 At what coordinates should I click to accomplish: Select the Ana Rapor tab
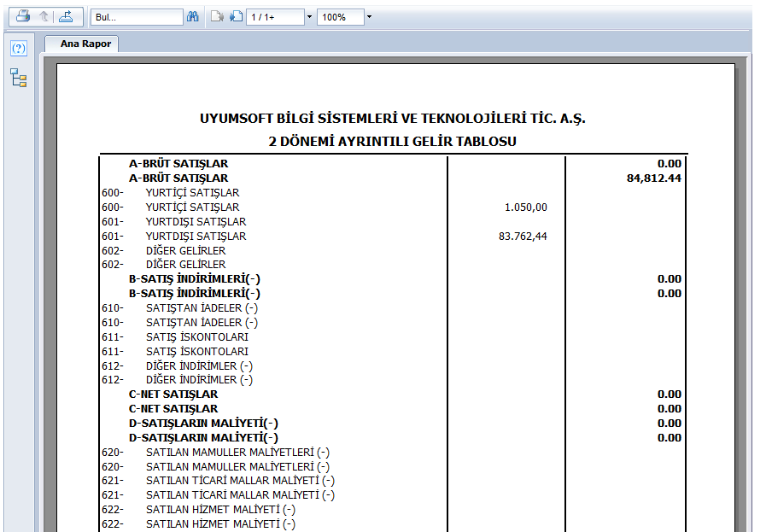(85, 44)
